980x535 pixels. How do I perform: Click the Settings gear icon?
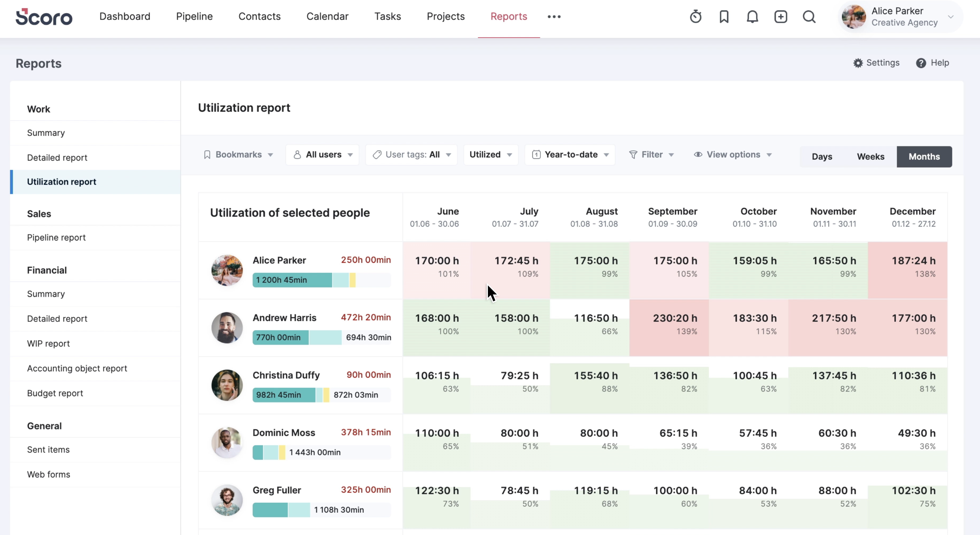tap(858, 63)
